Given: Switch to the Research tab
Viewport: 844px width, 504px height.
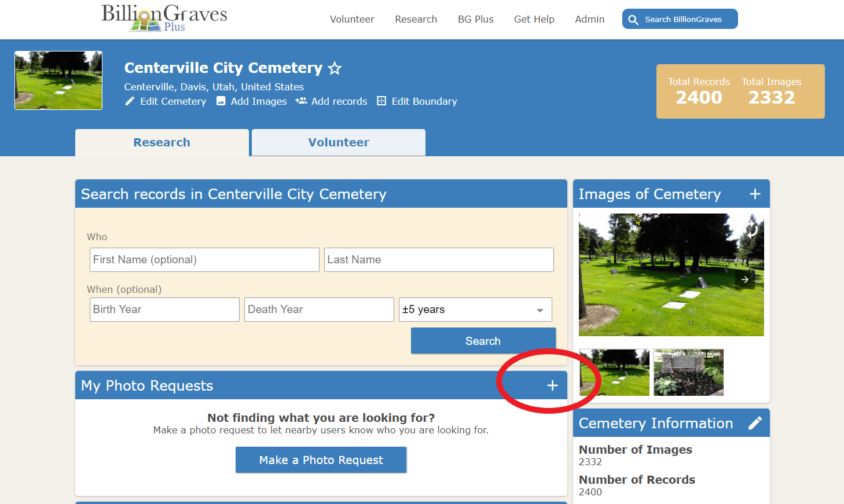Looking at the screenshot, I should coord(162,142).
